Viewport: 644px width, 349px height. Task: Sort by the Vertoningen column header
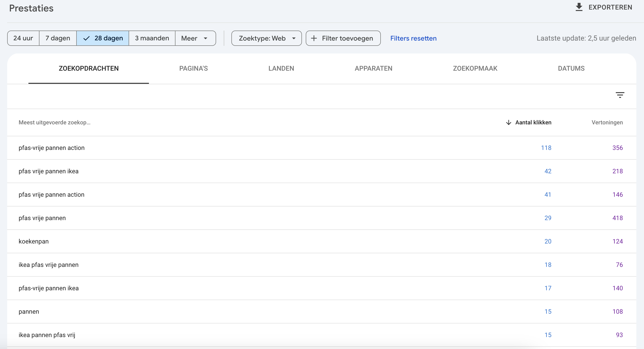[607, 122]
